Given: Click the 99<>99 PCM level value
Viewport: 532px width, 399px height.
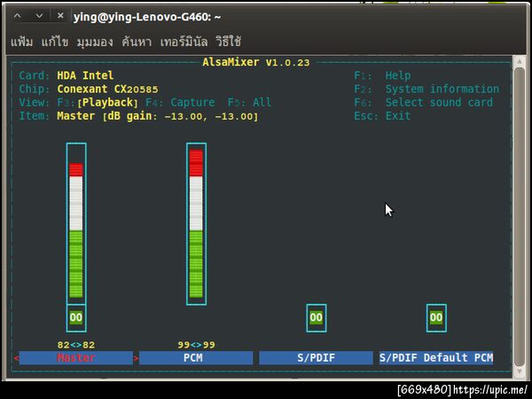Looking at the screenshot, I should click(196, 345).
